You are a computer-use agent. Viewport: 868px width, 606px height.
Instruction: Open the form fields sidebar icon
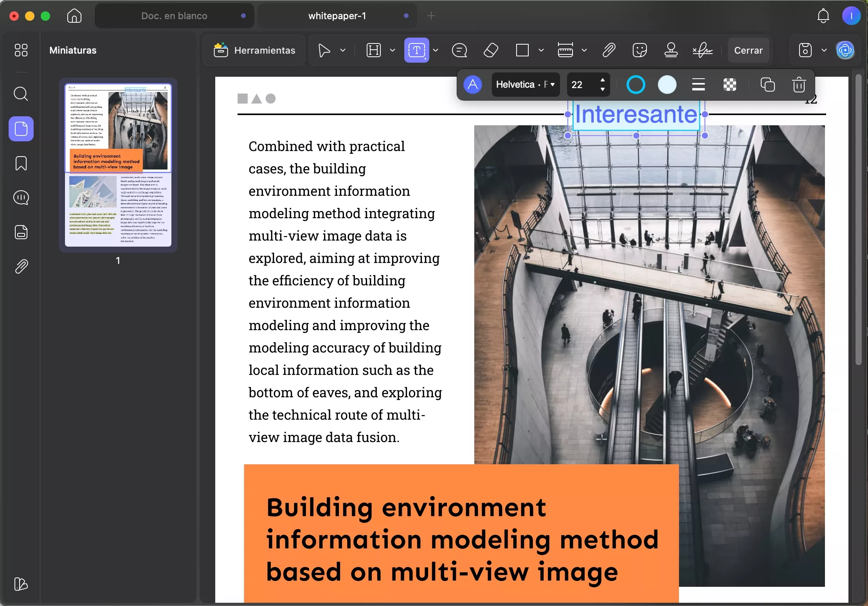(21, 232)
